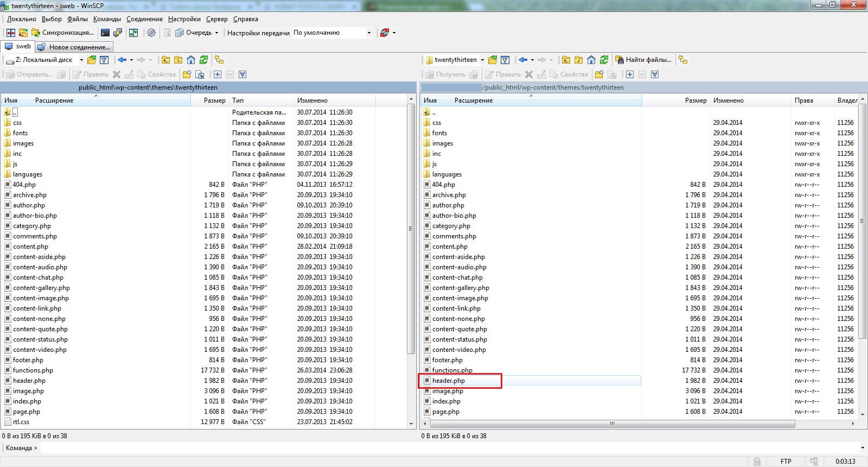
Task: Open the Команды menu
Action: tap(107, 19)
